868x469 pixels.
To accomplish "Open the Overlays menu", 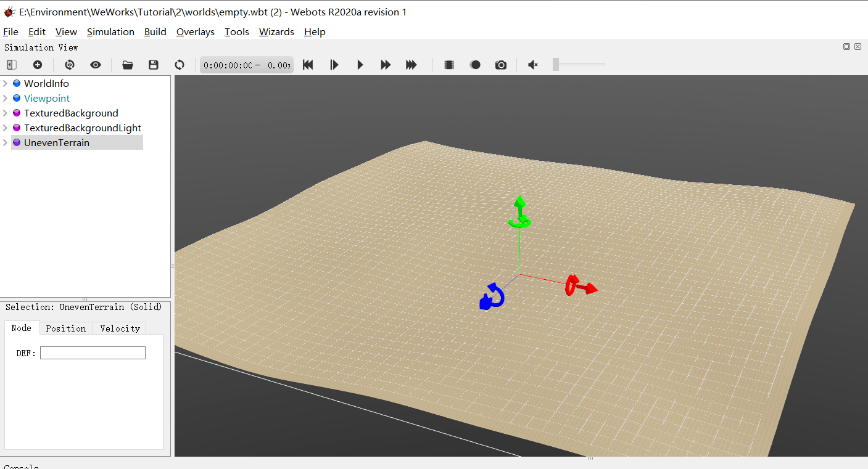I will [196, 31].
